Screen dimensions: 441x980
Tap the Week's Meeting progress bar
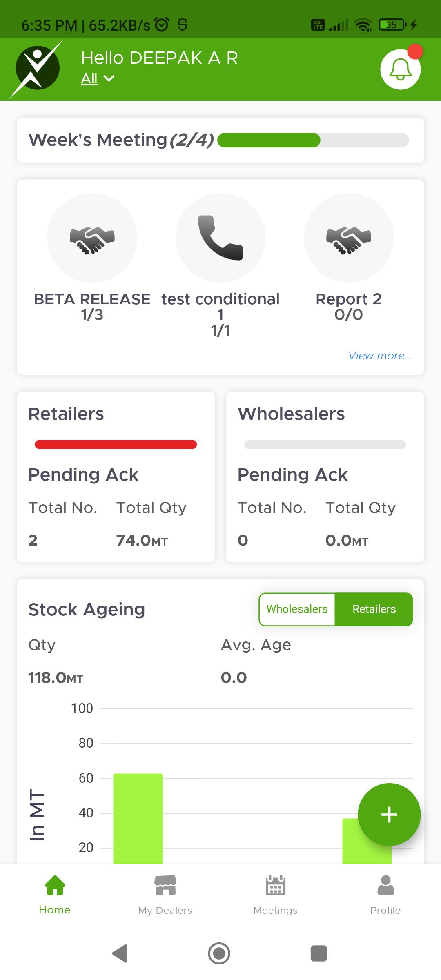tap(313, 140)
